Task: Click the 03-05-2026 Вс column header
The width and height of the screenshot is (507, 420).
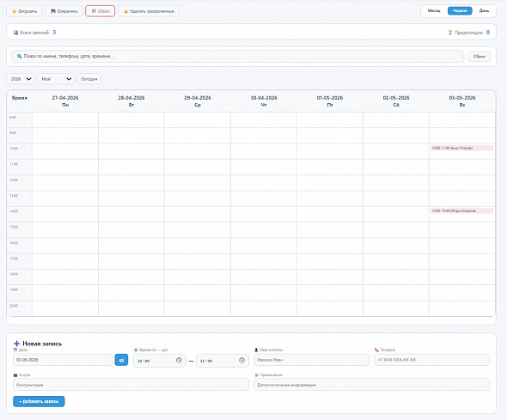Action: 462,101
